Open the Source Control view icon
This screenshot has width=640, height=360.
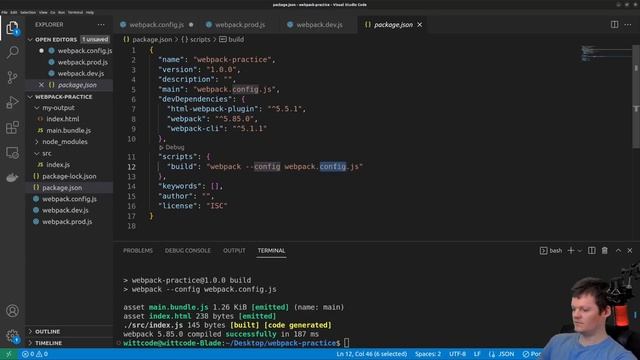(12, 77)
